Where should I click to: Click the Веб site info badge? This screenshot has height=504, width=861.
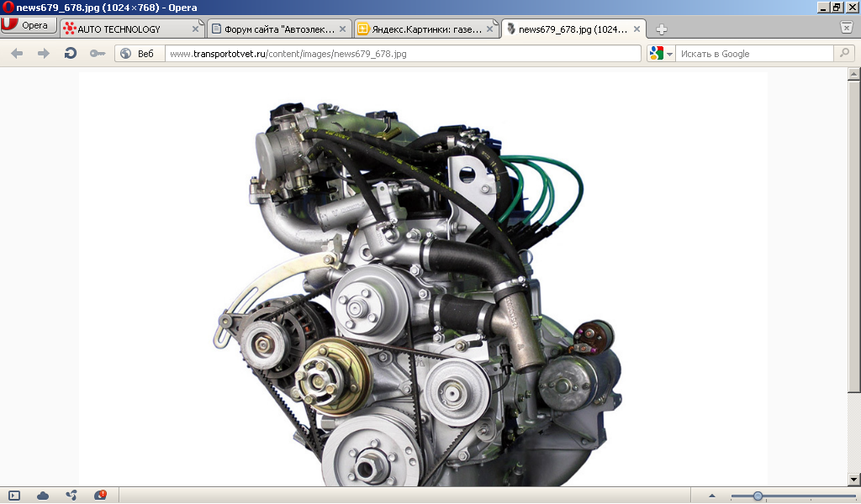[140, 53]
